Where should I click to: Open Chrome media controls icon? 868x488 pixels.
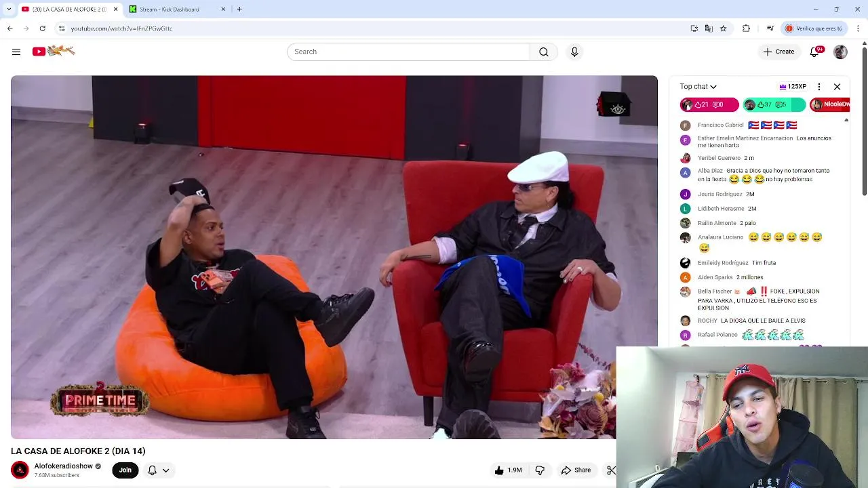click(x=770, y=28)
